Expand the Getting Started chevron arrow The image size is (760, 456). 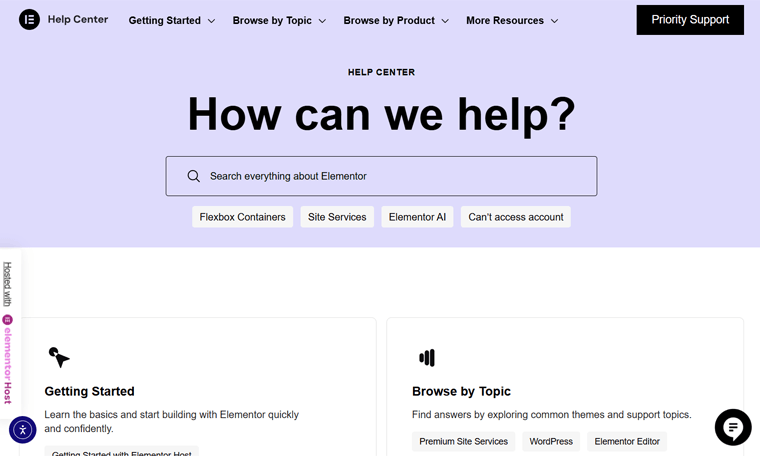point(211,21)
